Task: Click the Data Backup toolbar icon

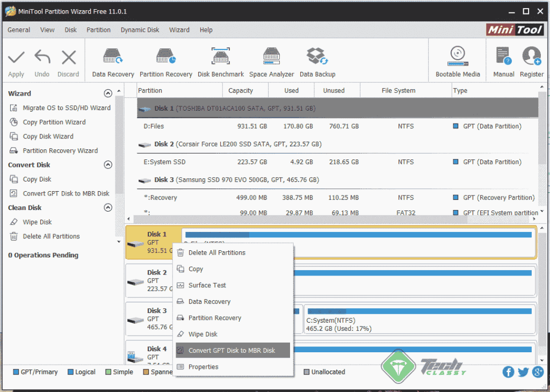Action: [x=317, y=59]
